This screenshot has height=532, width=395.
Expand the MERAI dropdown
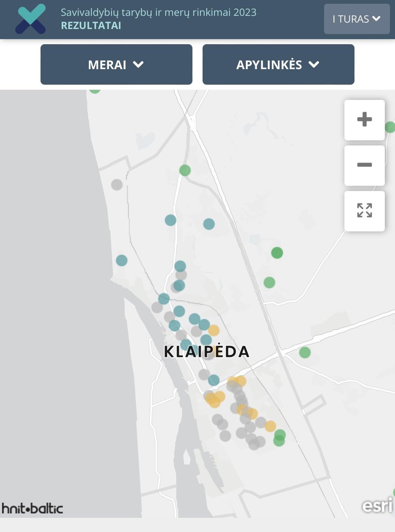click(116, 64)
